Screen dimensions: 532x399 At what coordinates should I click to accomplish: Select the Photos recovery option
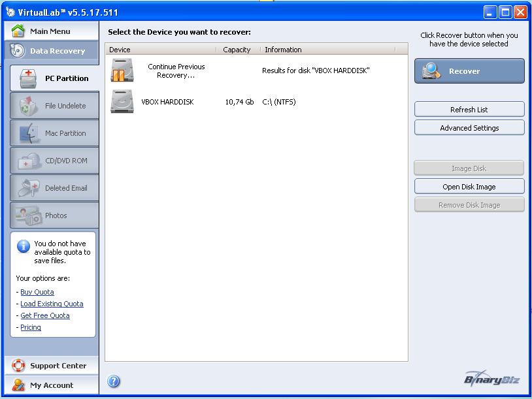point(54,215)
